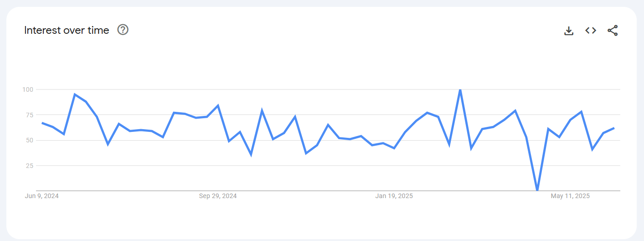Viewport: 644px width, 241px height.
Task: Select the first data point on the line
Action: point(42,123)
